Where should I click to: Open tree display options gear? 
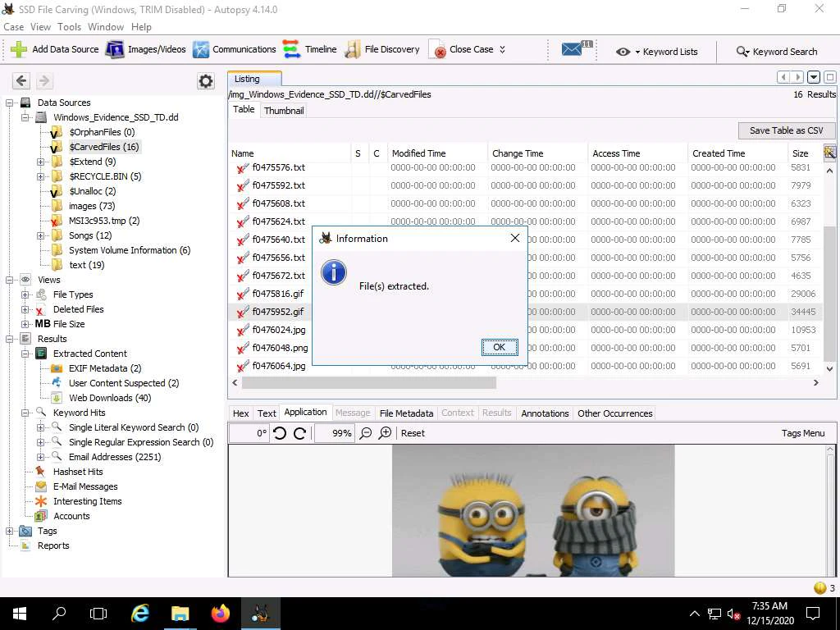tap(206, 81)
